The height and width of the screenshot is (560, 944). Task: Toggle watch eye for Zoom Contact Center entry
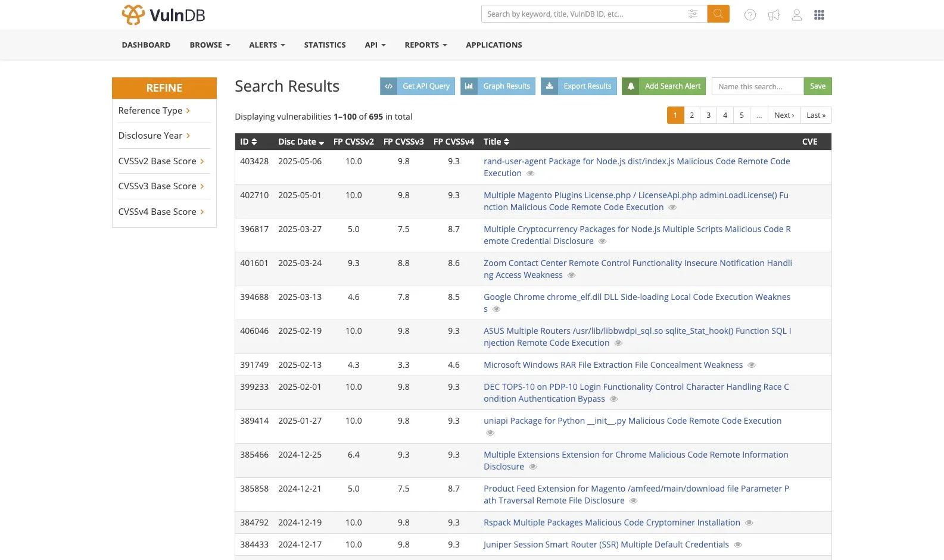tap(571, 275)
